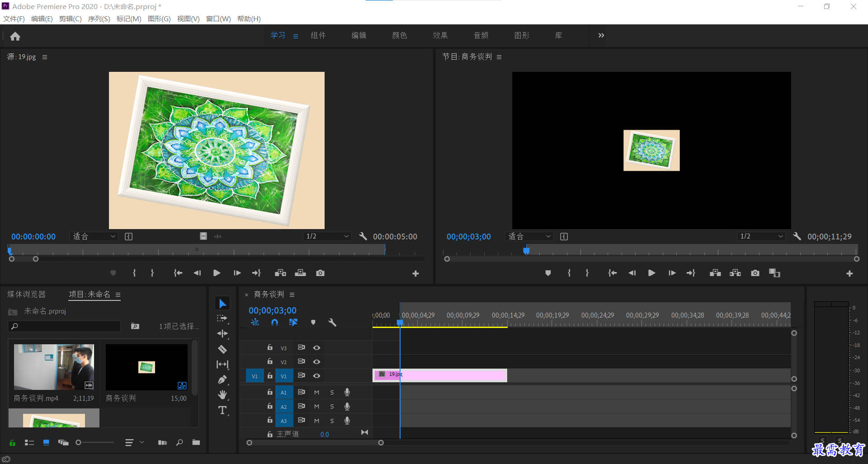868x464 pixels.
Task: Mute audio track A1
Action: 316,392
